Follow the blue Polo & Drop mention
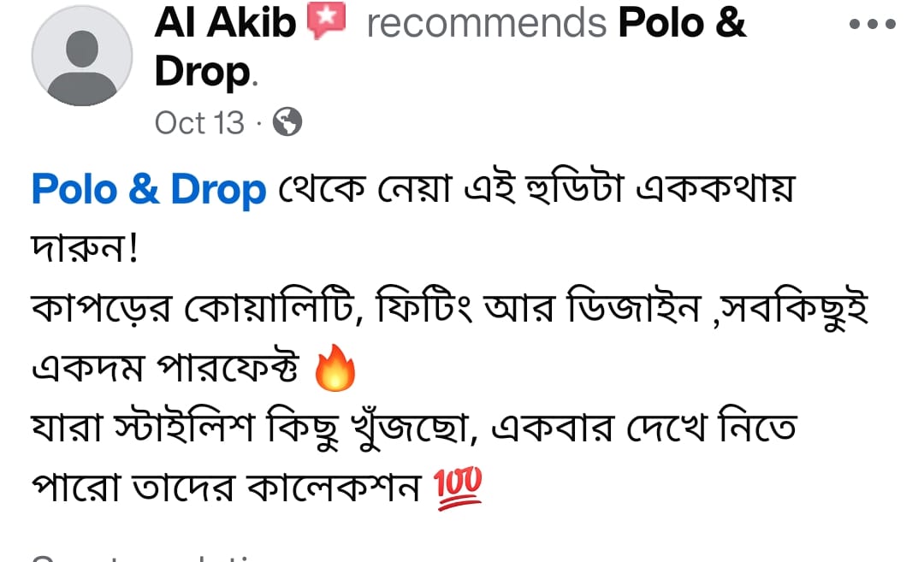 149,189
